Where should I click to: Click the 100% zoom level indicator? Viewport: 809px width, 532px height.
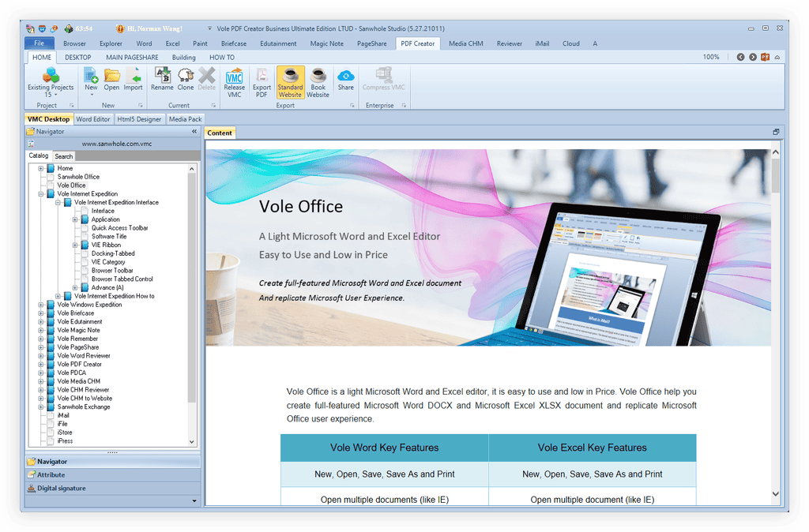(711, 57)
